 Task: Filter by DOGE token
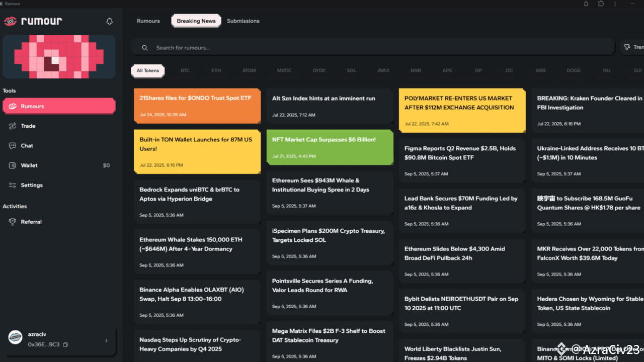(574, 70)
